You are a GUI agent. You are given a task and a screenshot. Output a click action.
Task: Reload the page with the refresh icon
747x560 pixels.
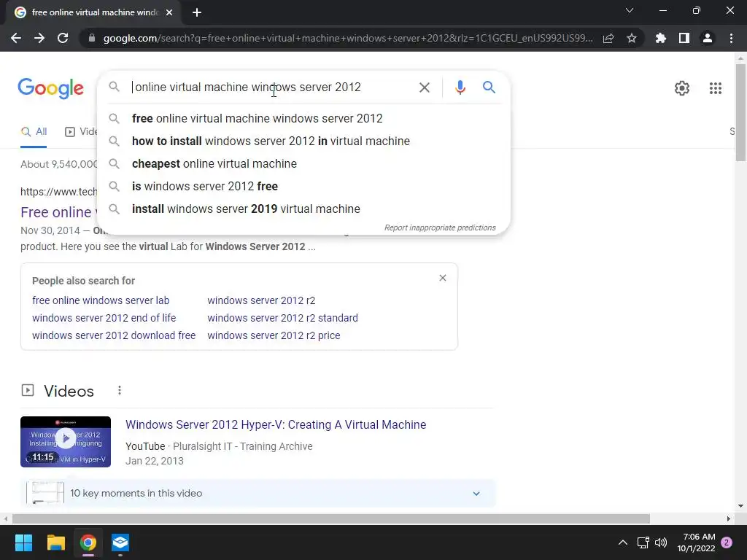(63, 38)
